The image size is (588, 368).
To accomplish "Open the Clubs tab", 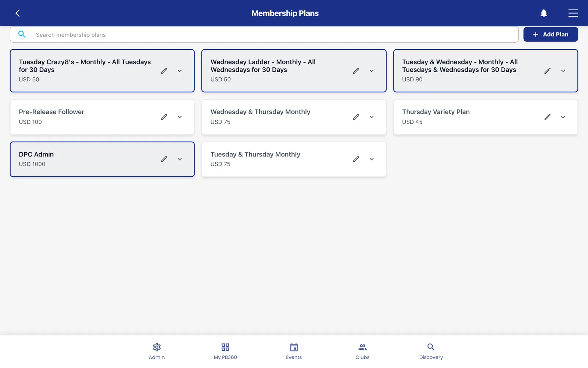I will (362, 351).
